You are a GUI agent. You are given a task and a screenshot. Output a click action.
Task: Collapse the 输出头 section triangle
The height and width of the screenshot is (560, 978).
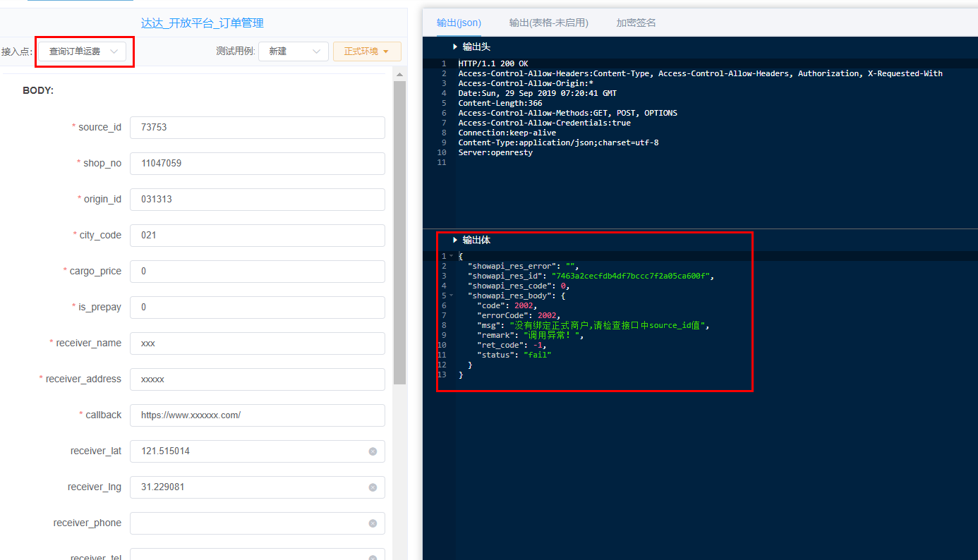coord(455,47)
